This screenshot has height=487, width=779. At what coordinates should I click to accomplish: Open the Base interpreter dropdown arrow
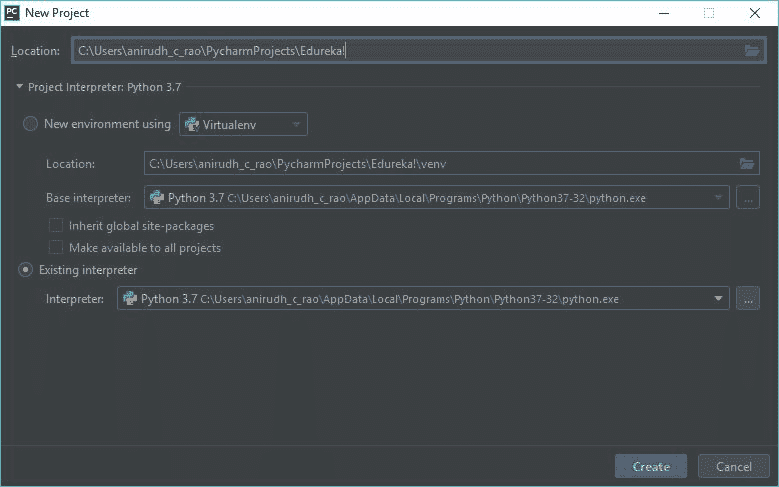[x=718, y=197]
